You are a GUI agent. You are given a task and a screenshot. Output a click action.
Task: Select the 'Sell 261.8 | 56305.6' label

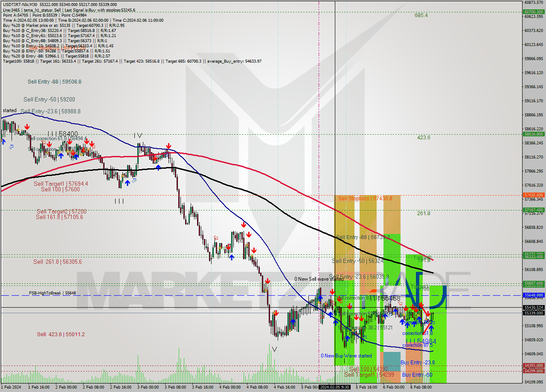[58, 262]
